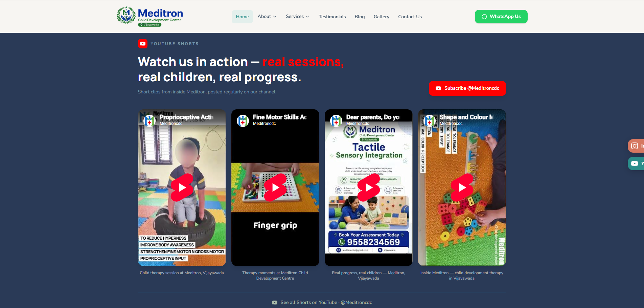Play the Fine Motor Skills short
This screenshot has height=308, width=644.
(275, 188)
